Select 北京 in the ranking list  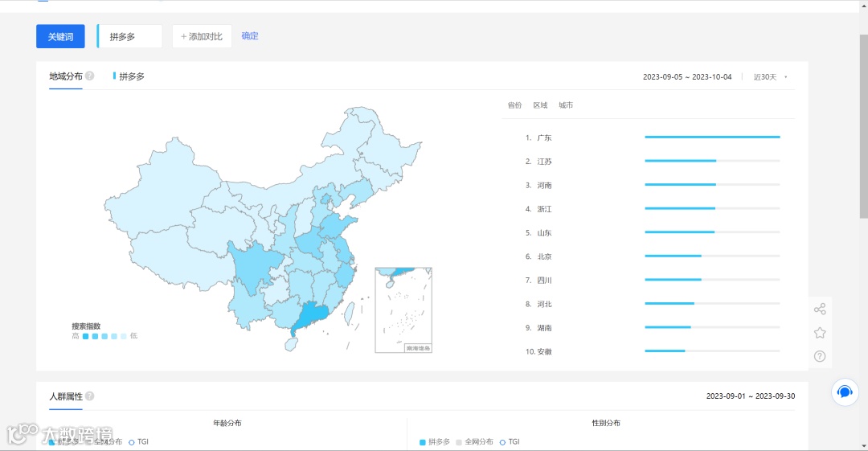pyautogui.click(x=544, y=256)
